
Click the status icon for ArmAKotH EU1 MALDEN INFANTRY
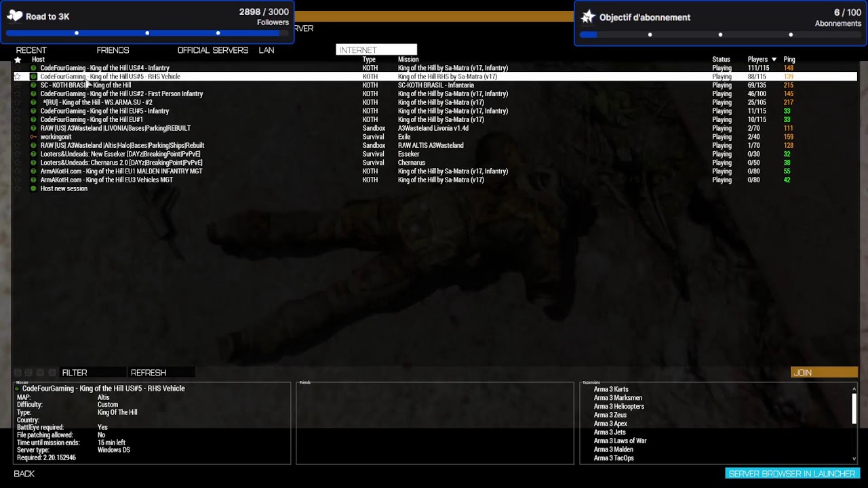(33, 171)
